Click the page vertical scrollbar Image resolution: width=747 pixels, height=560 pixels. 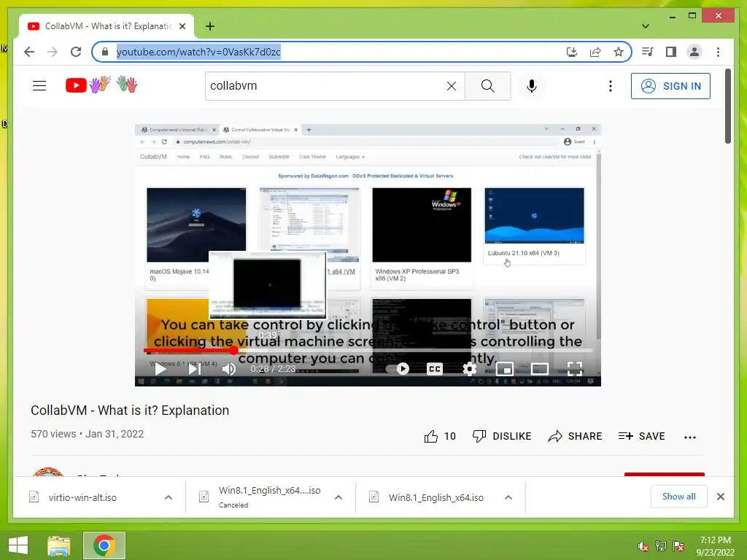[728, 106]
